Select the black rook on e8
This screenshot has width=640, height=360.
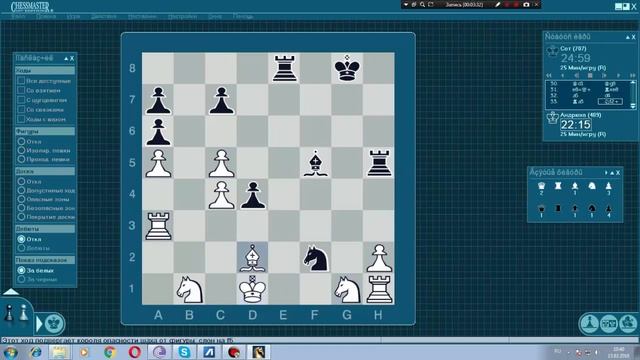[x=284, y=68]
